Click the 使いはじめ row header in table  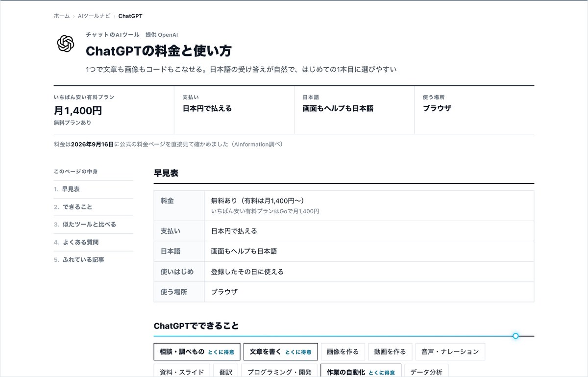pos(179,272)
